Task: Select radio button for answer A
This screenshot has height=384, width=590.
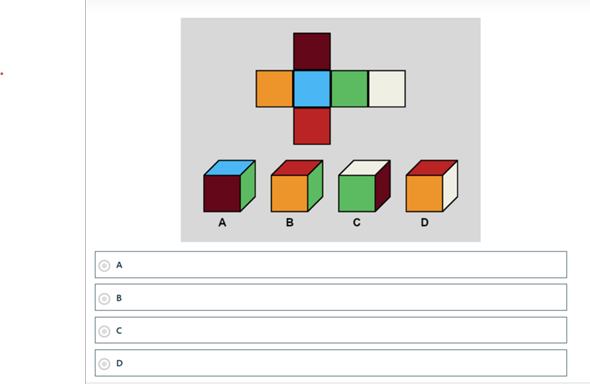Action: [104, 266]
